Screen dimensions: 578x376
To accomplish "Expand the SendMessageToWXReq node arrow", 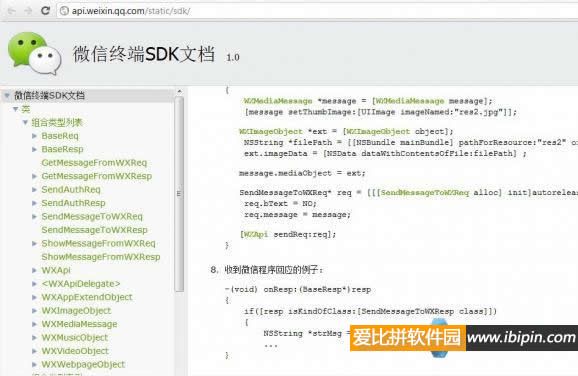I will pyautogui.click(x=35, y=216).
